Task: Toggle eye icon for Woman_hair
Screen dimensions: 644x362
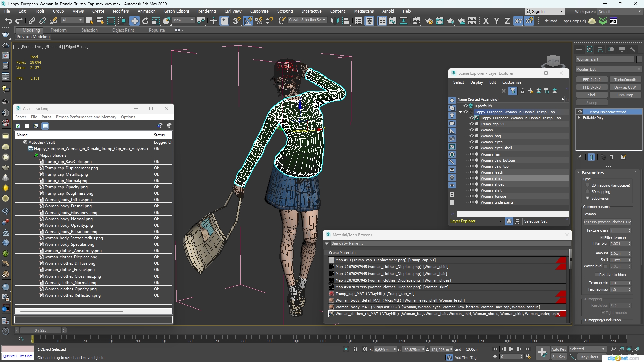Action: (x=471, y=154)
